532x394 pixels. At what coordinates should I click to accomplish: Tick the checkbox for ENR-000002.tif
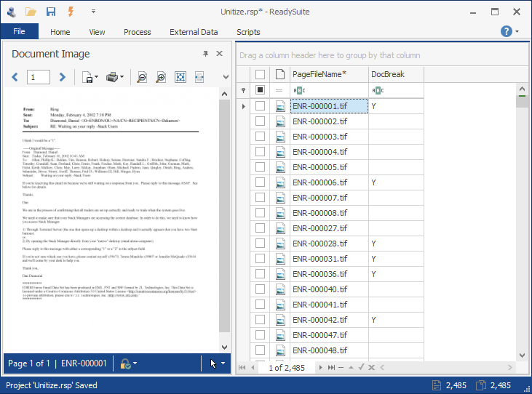click(260, 121)
